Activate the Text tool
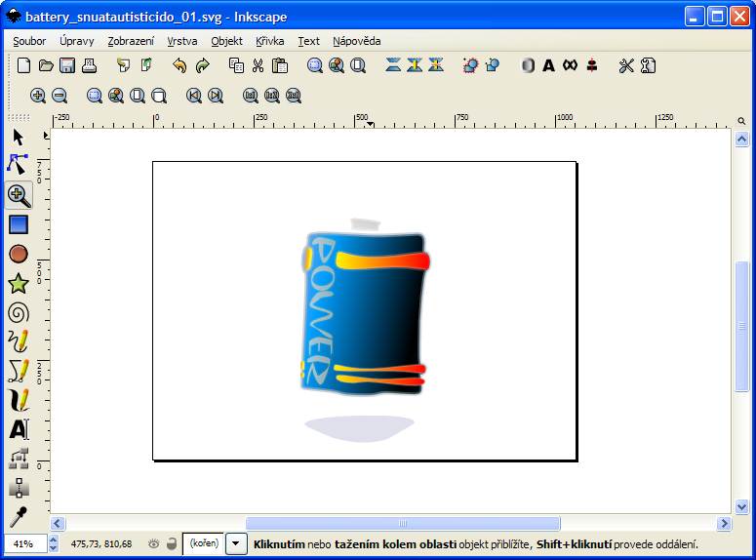The width and height of the screenshot is (756, 560). click(18, 428)
